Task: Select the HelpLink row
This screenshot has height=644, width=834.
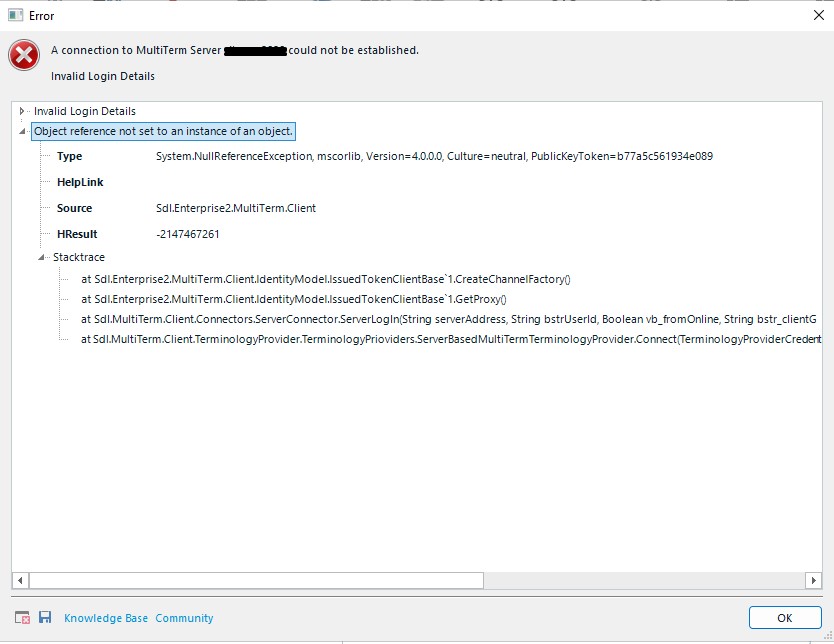Action: pyautogui.click(x=80, y=182)
